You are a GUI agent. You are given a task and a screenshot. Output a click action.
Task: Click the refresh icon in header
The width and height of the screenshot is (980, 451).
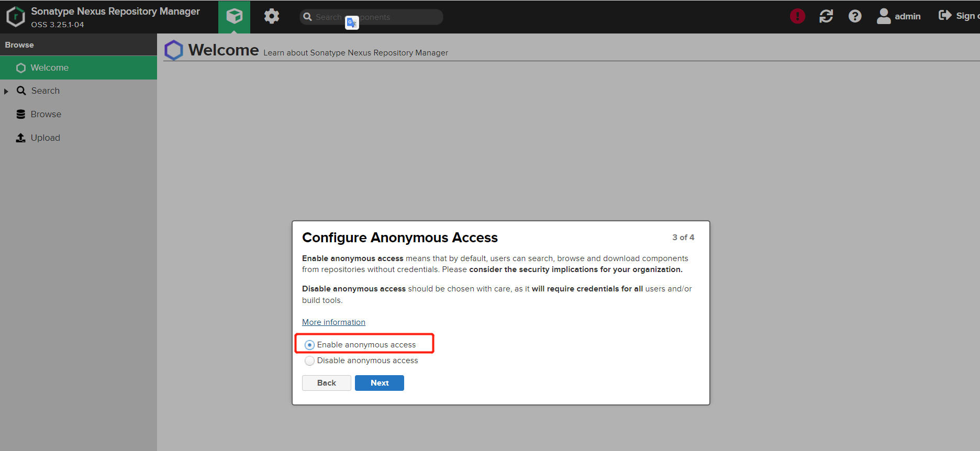[826, 16]
